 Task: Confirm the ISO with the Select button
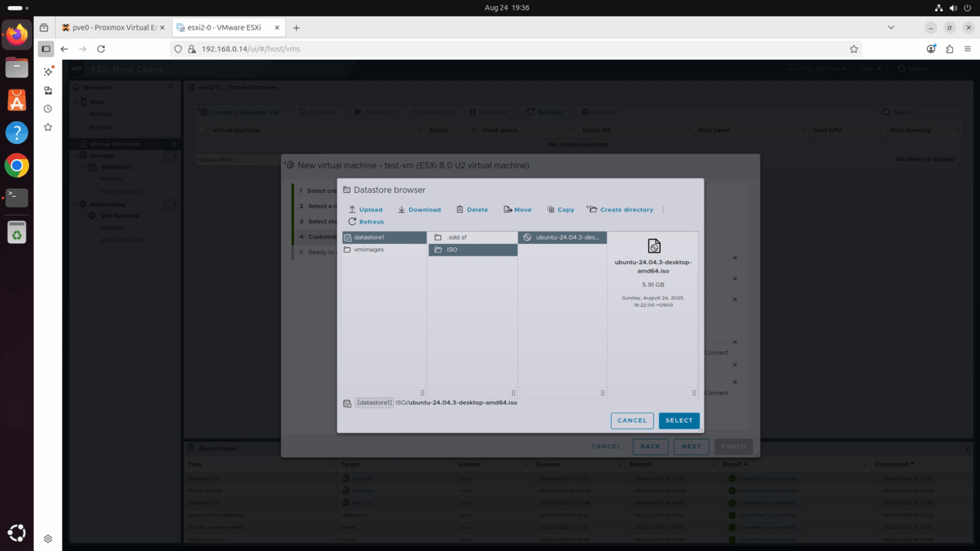(679, 420)
